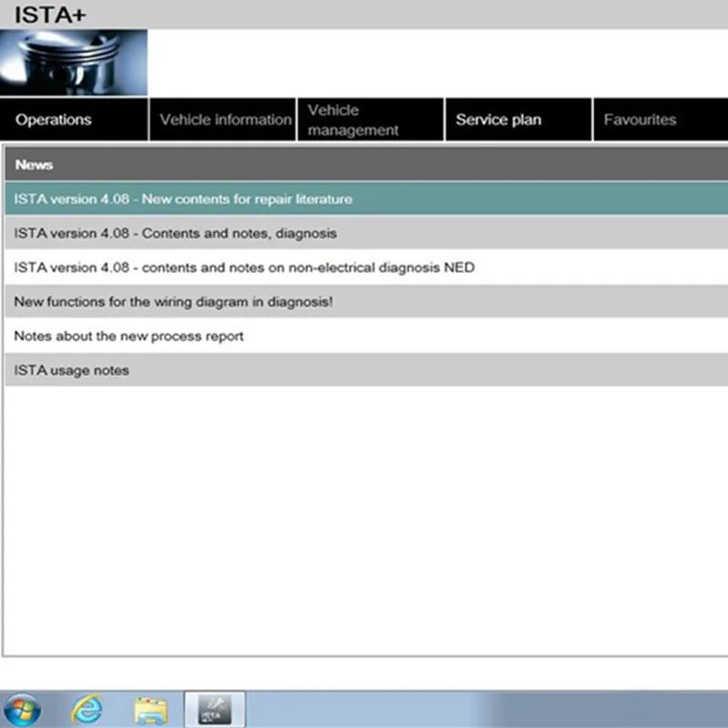
Task: Open the Vehicle management tab
Action: (370, 119)
